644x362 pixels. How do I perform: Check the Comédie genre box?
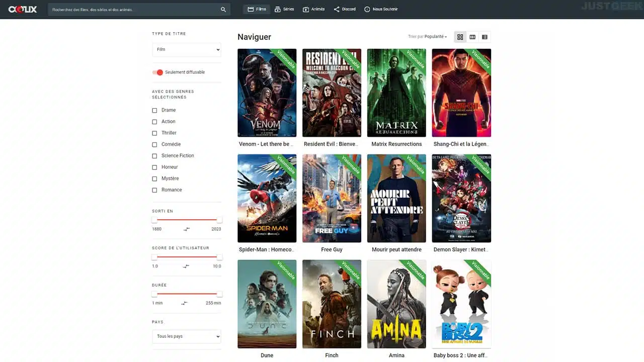(154, 144)
